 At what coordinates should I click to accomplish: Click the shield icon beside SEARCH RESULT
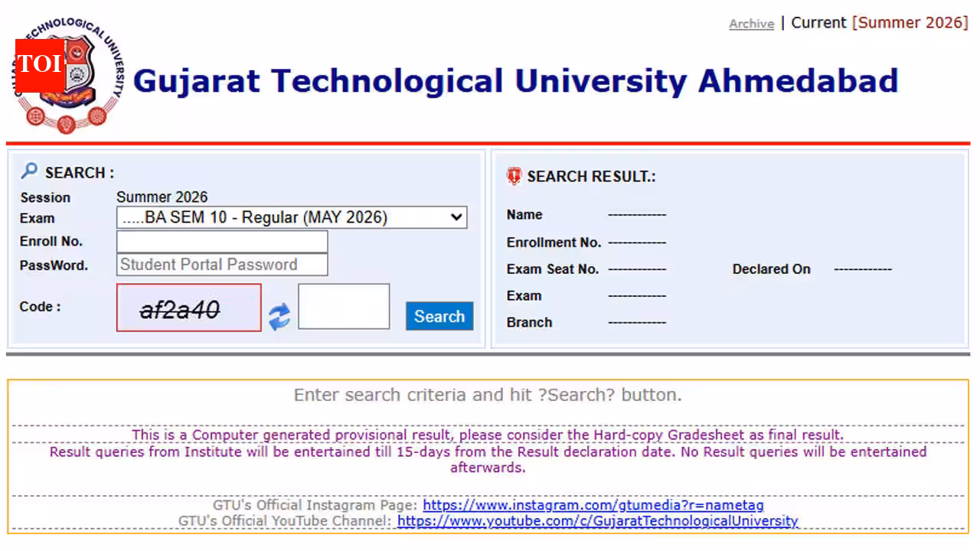(x=514, y=177)
